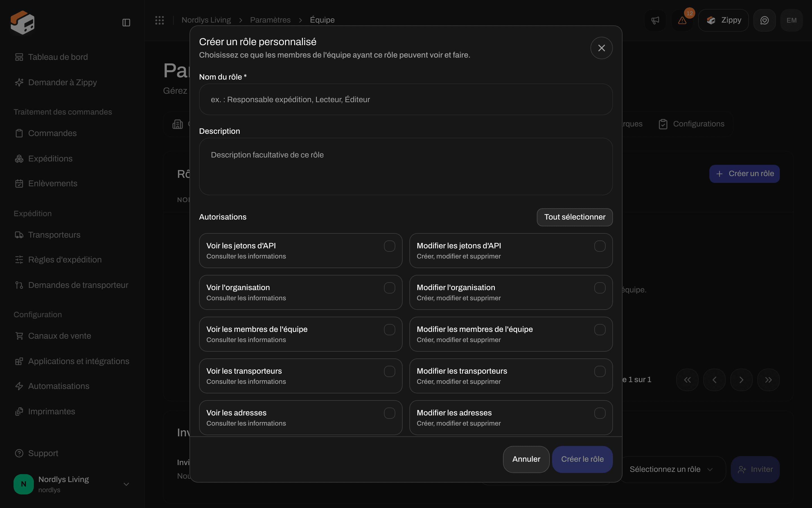Check Modifier les transporteurs
812x508 pixels.
click(600, 371)
